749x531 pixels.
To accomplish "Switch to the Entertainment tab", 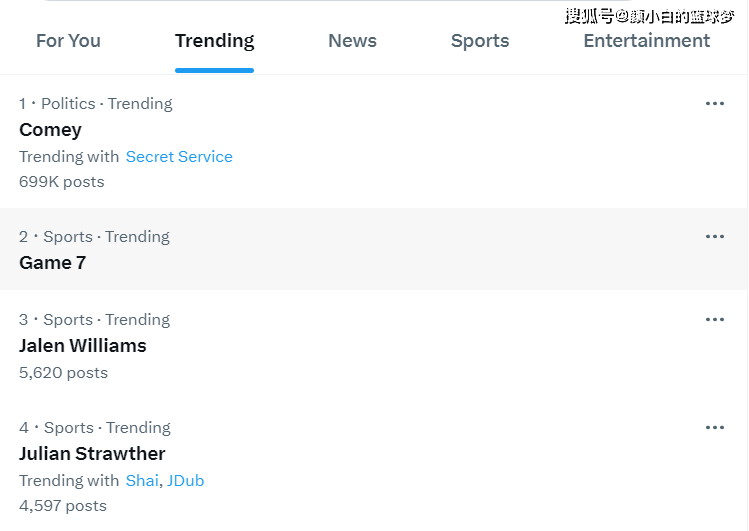I will 647,41.
